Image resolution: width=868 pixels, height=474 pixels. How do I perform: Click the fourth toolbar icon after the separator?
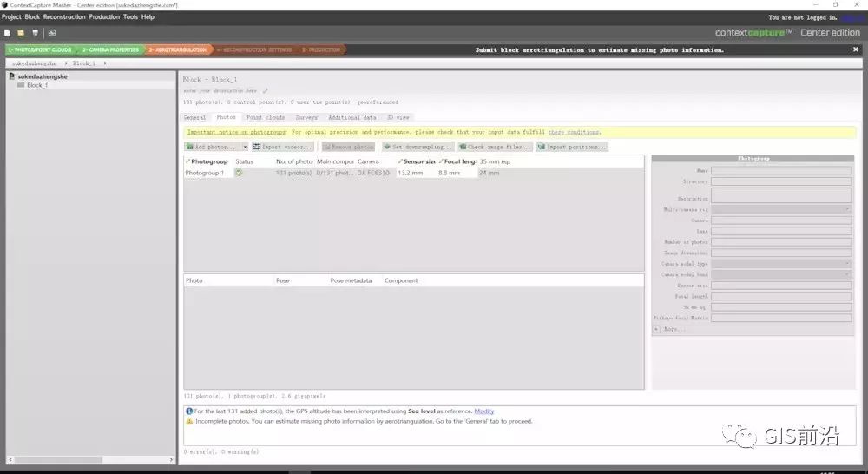coord(51,33)
